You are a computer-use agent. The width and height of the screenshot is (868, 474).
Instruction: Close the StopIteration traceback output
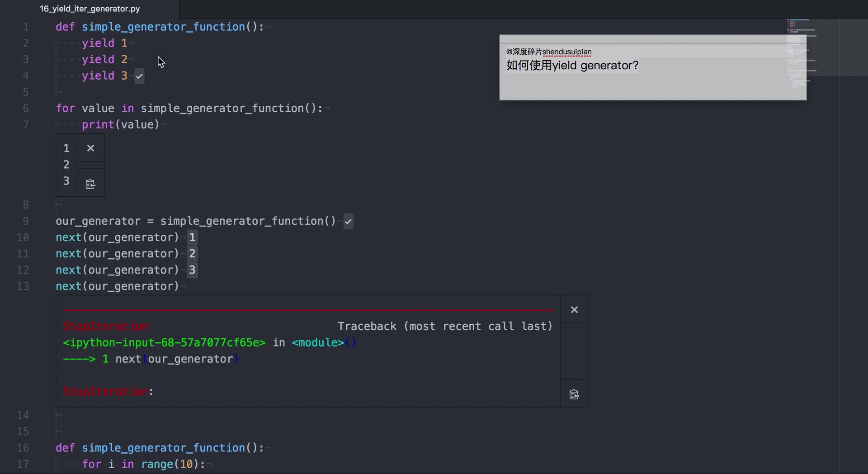574,310
